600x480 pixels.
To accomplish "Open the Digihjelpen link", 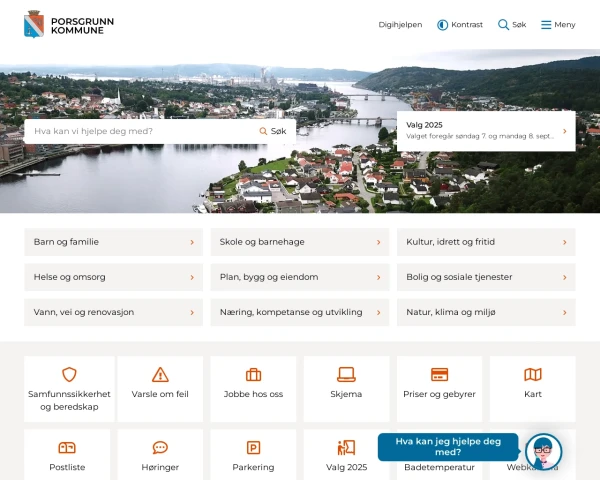I will (400, 25).
